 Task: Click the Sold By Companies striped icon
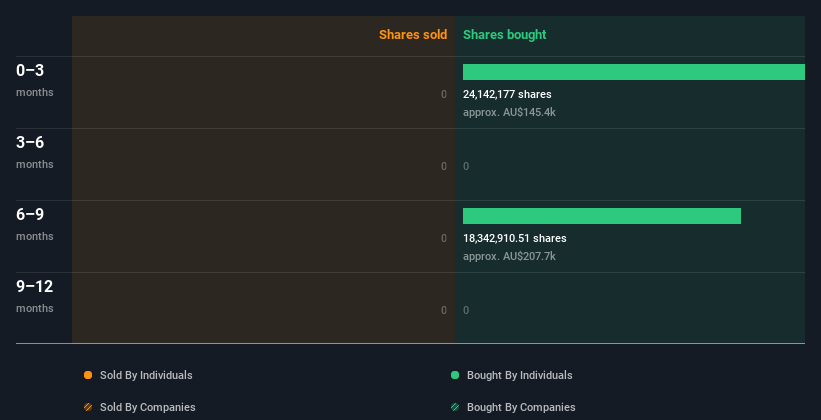(x=88, y=407)
